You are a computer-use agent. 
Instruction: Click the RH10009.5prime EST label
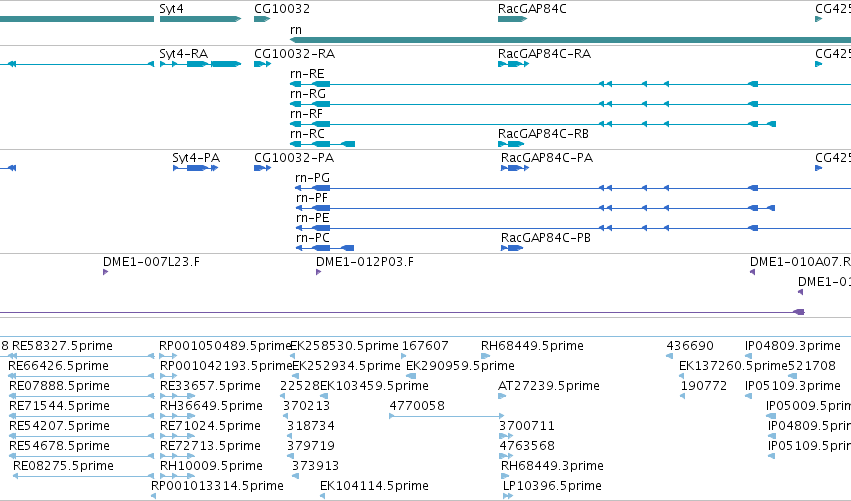(211, 466)
